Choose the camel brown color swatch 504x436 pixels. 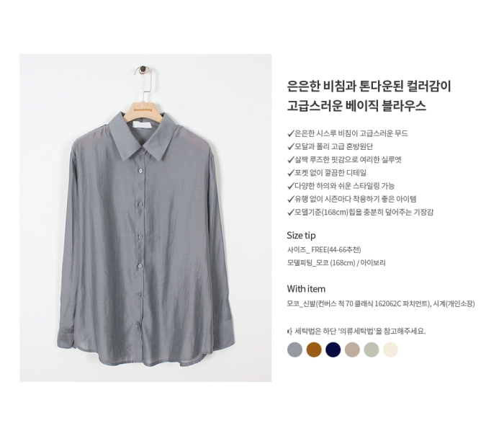(314, 350)
